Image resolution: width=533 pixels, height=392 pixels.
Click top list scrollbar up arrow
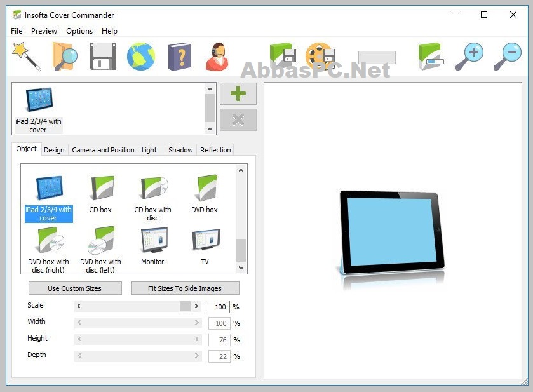(210, 89)
